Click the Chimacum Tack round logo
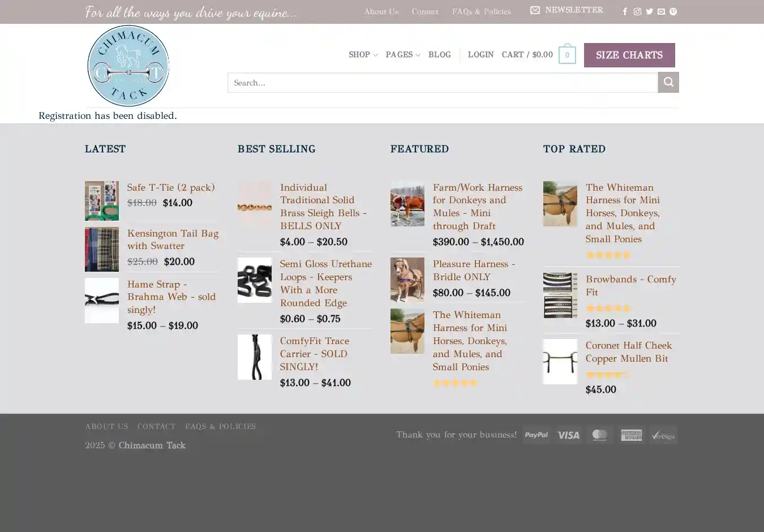The width and height of the screenshot is (764, 532). click(128, 66)
